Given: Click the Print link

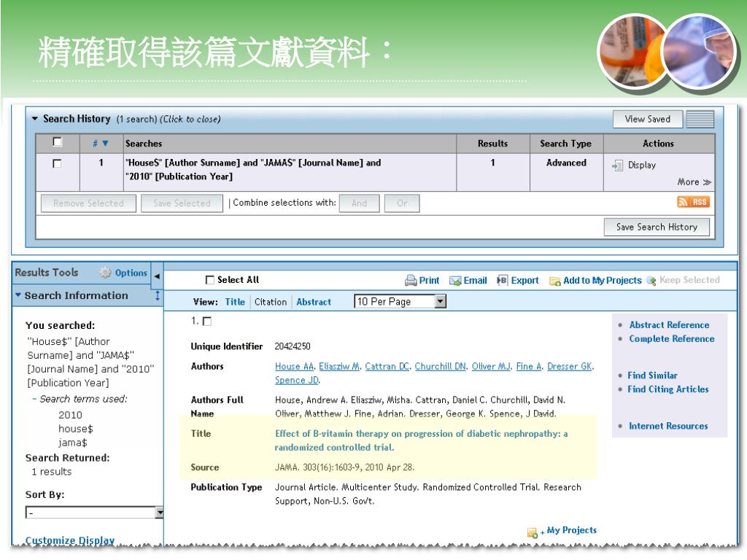Looking at the screenshot, I should coord(429,281).
